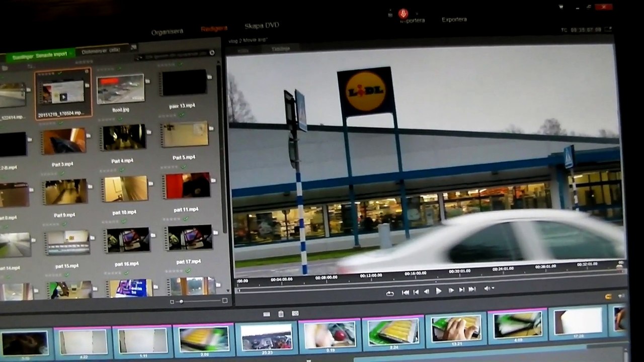Set the star rating above flood.jpg
Screen dimensions: 644x362
(x=107, y=70)
